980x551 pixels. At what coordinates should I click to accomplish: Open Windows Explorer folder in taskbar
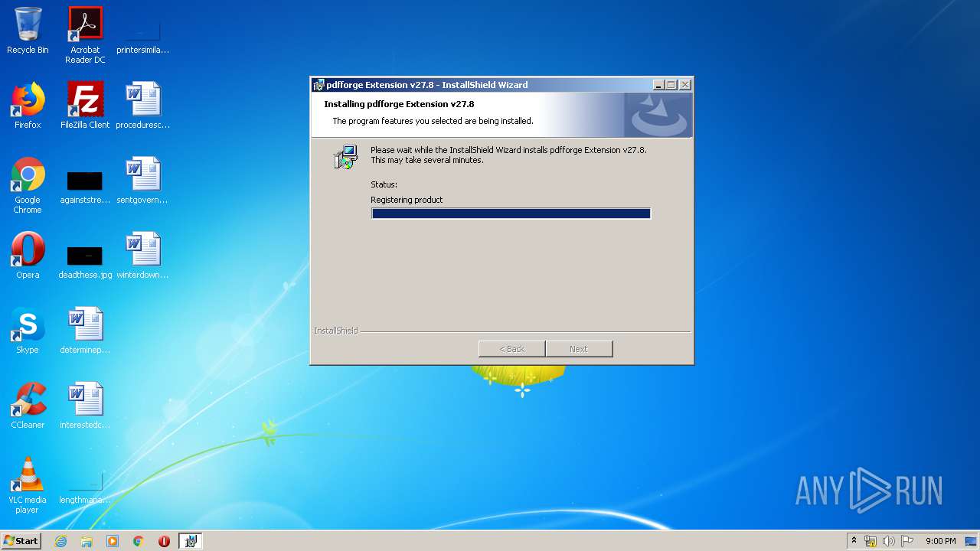pos(87,541)
